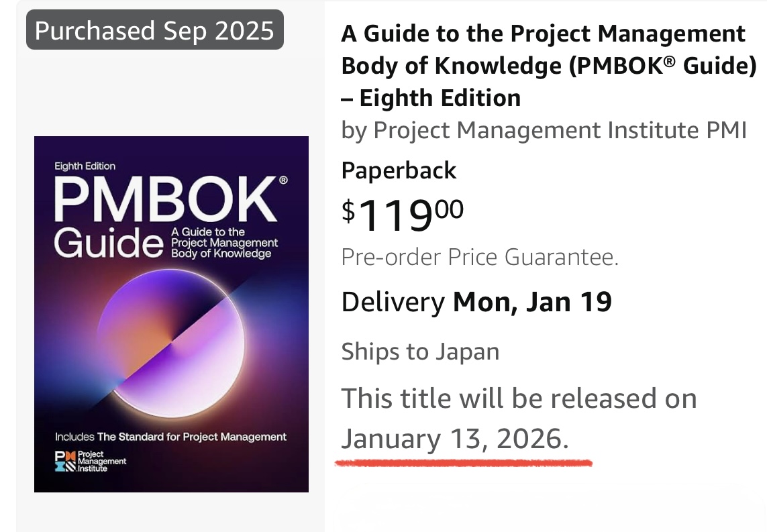Click the "January 13, 2026." release date
767x532 pixels.
[x=455, y=439]
